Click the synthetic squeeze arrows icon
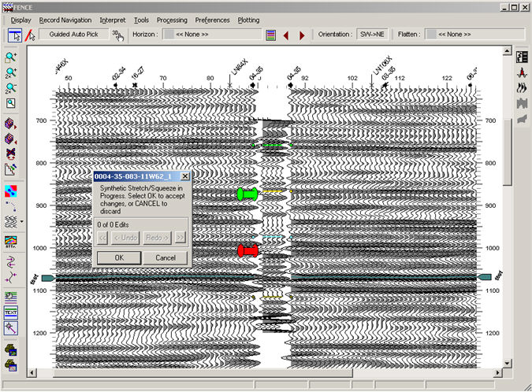The width and height of the screenshot is (532, 392). tap(11, 276)
